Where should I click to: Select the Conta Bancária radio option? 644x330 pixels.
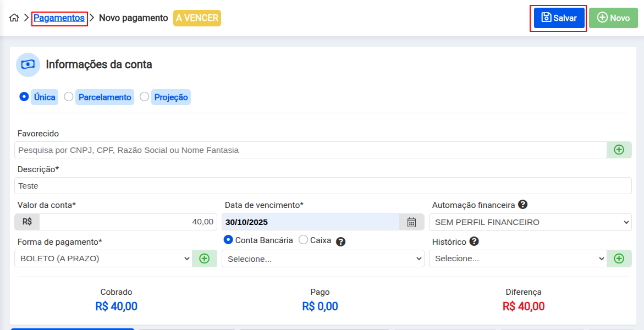pos(229,240)
